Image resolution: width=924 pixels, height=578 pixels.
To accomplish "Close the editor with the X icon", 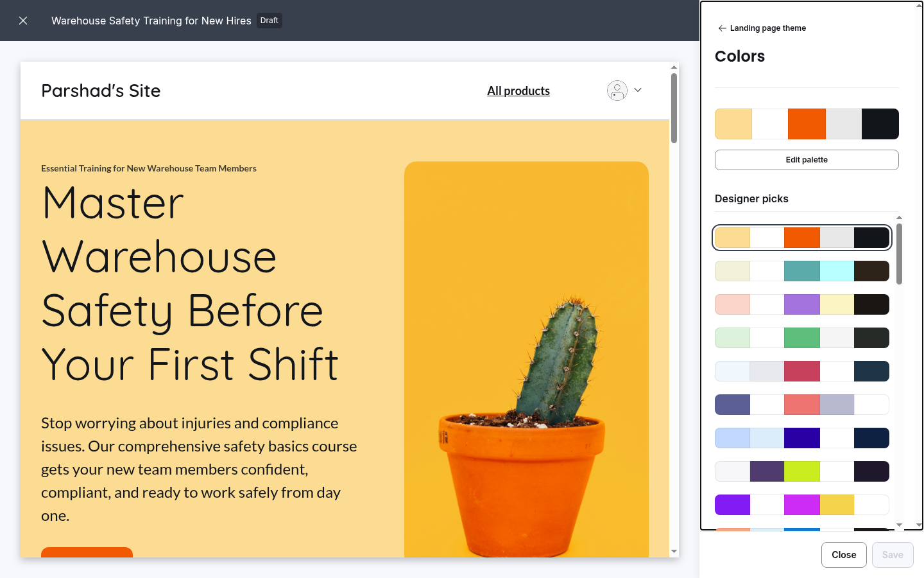I will pos(23,21).
